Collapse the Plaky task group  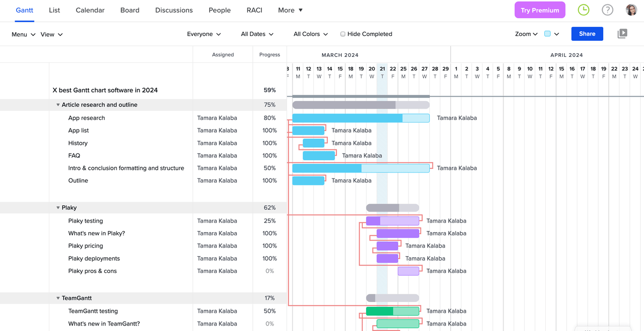click(58, 208)
